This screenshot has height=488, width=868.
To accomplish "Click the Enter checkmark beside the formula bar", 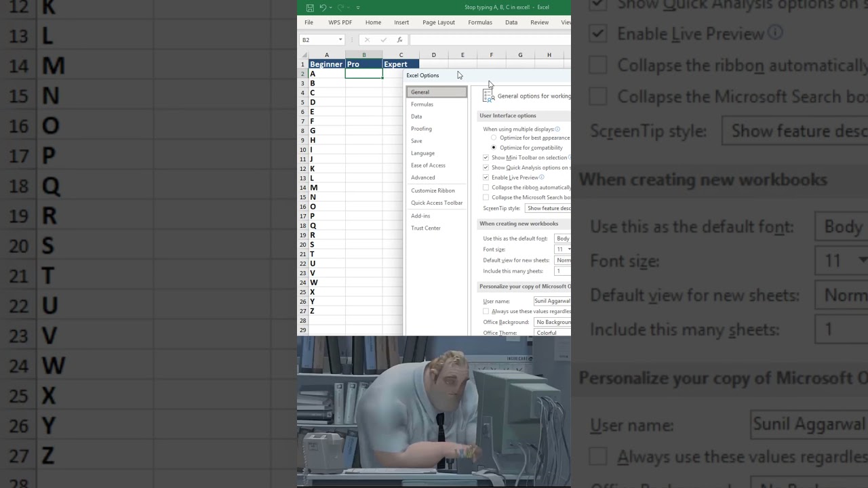I will point(383,40).
